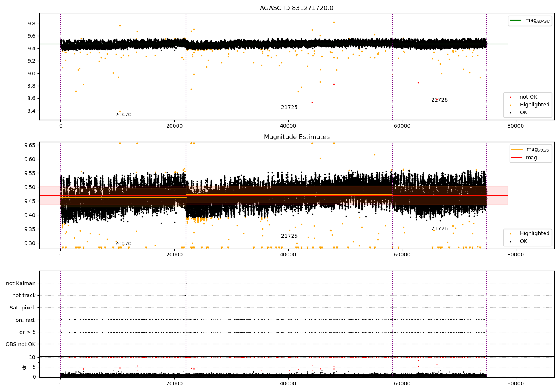
Task: Click the 9.50 y-axis tick in middle plot
Action: click(x=30, y=187)
